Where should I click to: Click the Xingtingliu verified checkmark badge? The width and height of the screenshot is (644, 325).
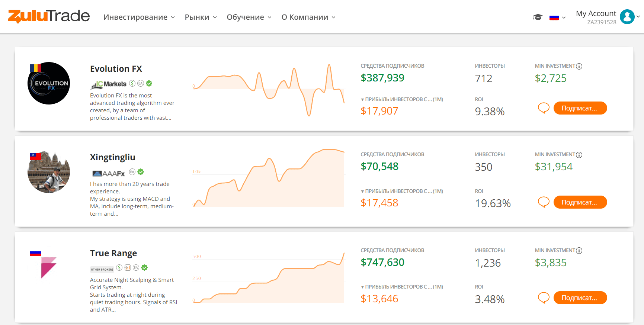tap(141, 172)
